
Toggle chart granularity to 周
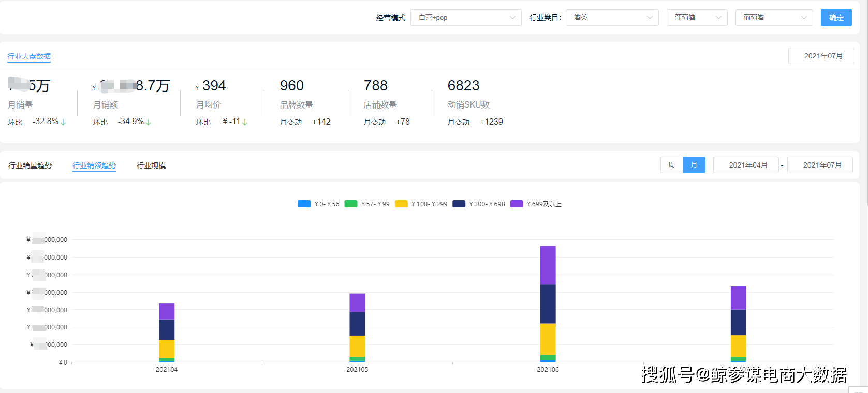click(x=672, y=165)
